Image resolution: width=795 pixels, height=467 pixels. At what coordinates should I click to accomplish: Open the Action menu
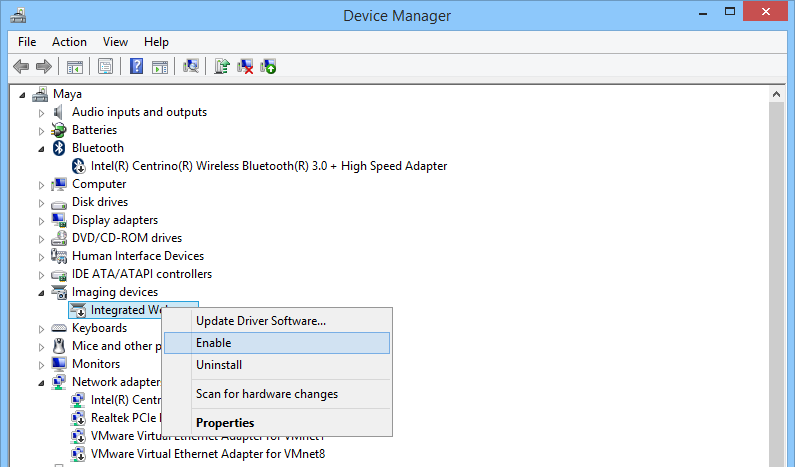pos(69,42)
